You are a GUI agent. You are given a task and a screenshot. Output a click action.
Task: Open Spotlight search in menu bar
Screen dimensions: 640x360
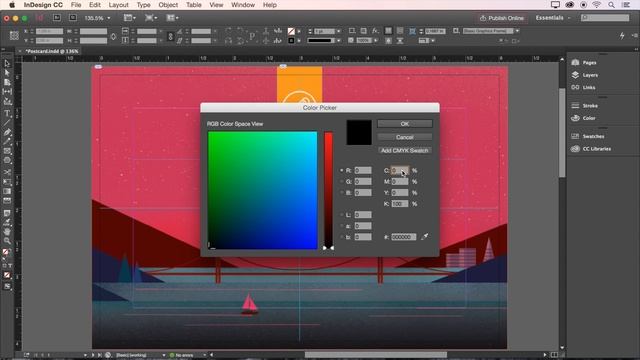(611, 5)
